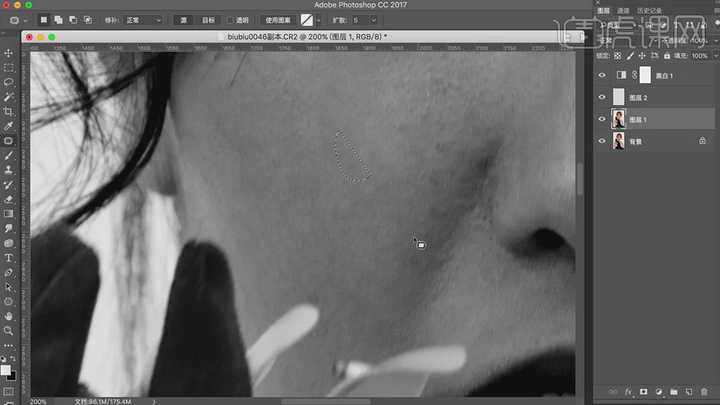Image resolution: width=720 pixels, height=405 pixels.
Task: Click Subtract from Selection mode icon
Action: click(73, 20)
